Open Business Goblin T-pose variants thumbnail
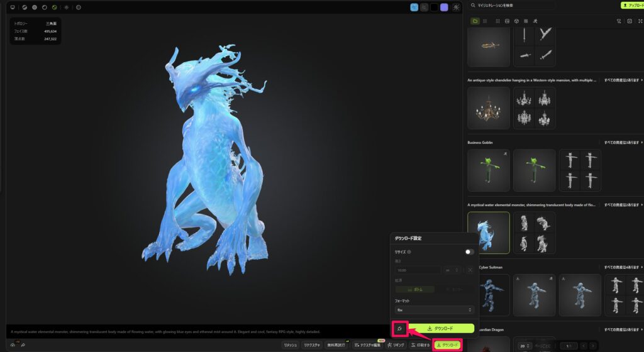 point(580,170)
